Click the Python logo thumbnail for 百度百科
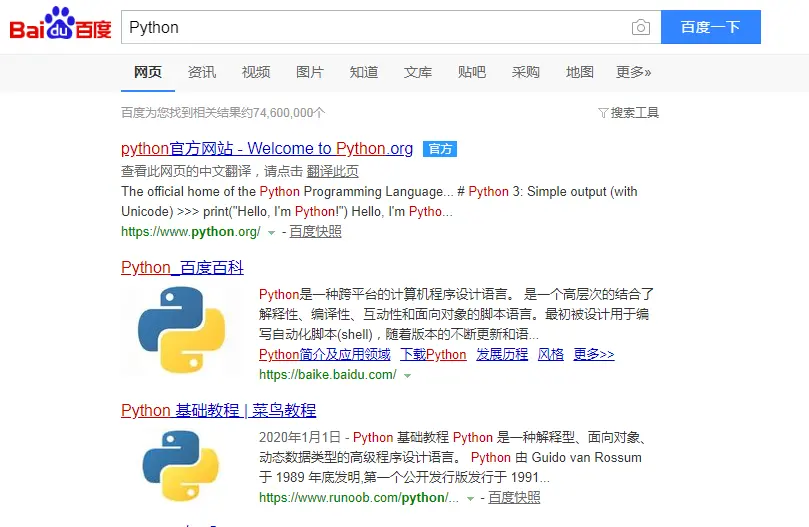The height and width of the screenshot is (527, 809). click(x=181, y=330)
